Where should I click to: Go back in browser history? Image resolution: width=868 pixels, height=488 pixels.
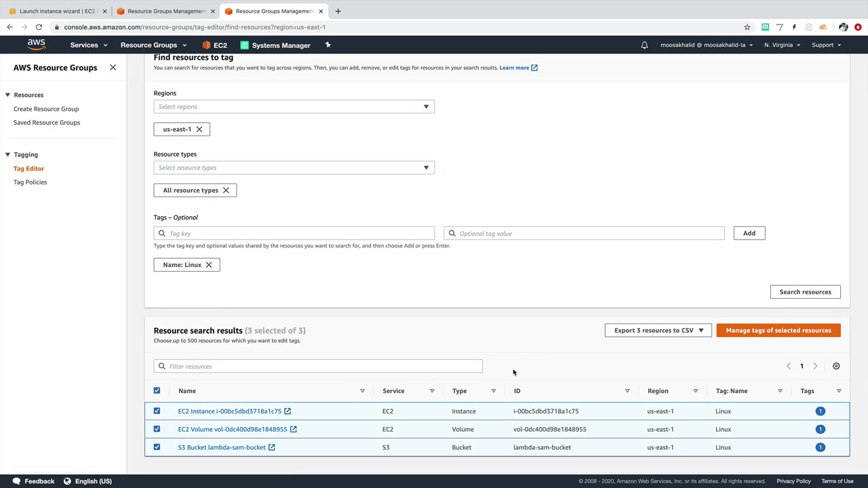9,27
